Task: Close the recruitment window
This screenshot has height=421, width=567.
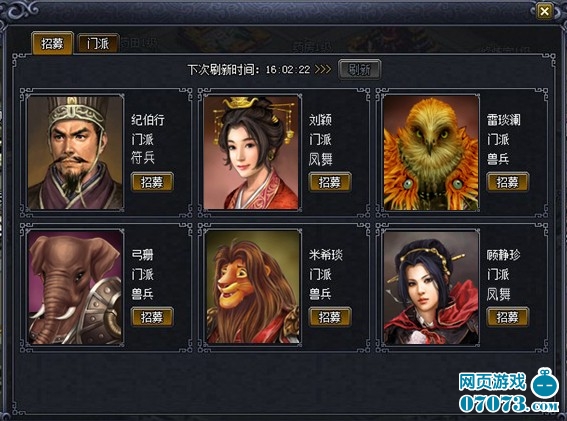Action: [x=544, y=12]
